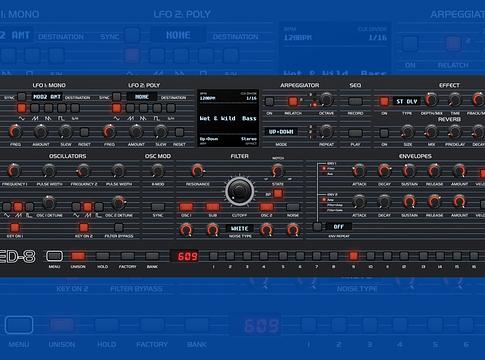This screenshot has width=485, height=360.
Task: Disable UNISON mode
Action: click(x=78, y=256)
